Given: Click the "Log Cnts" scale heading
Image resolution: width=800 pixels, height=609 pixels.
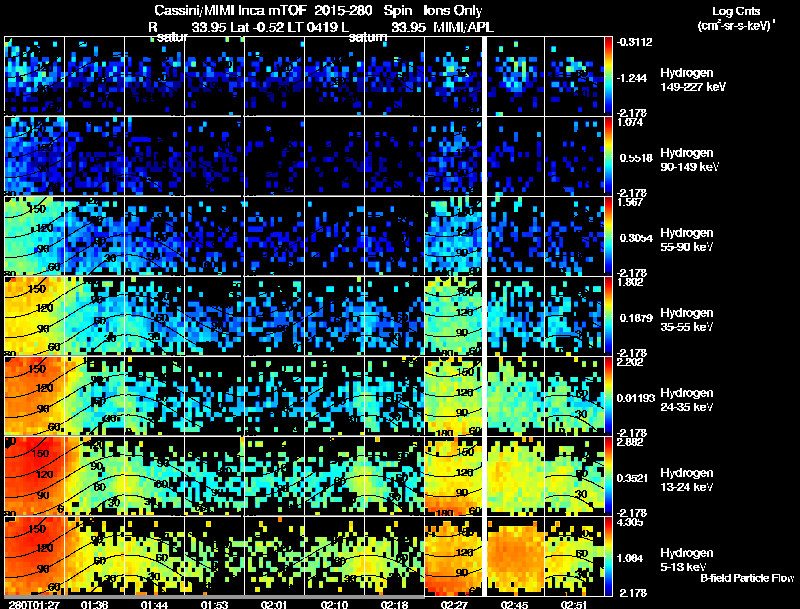Looking at the screenshot, I should coord(736,11).
